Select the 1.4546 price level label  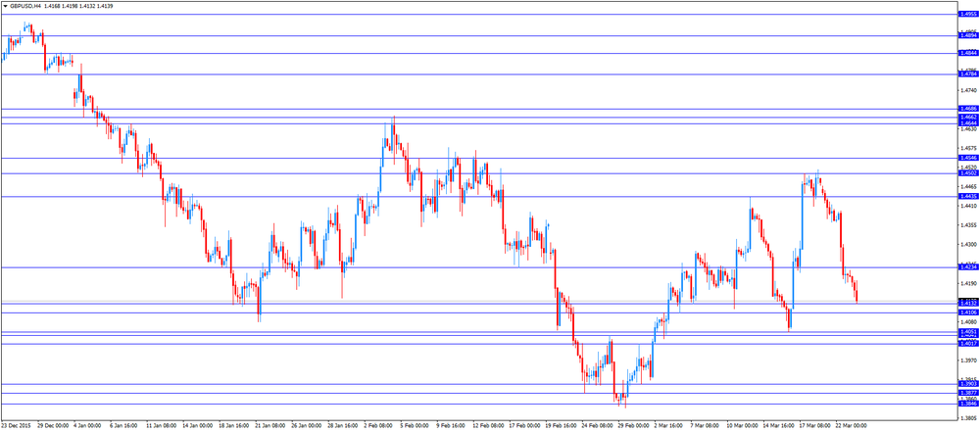tap(967, 158)
